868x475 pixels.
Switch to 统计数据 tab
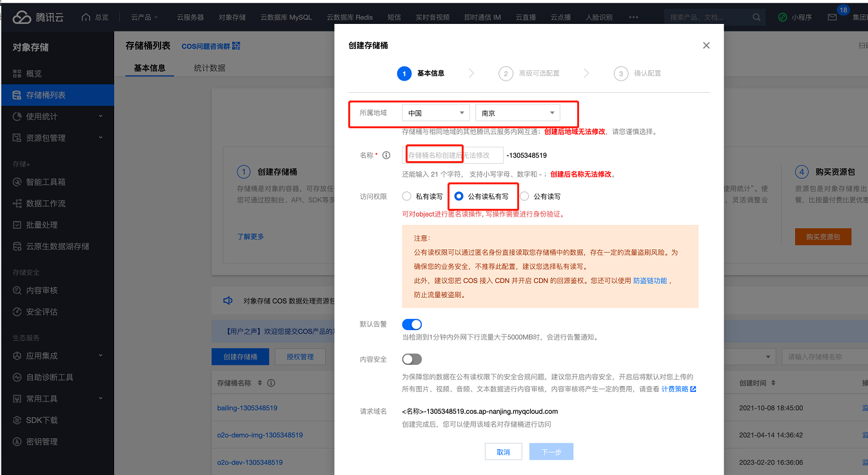(210, 68)
